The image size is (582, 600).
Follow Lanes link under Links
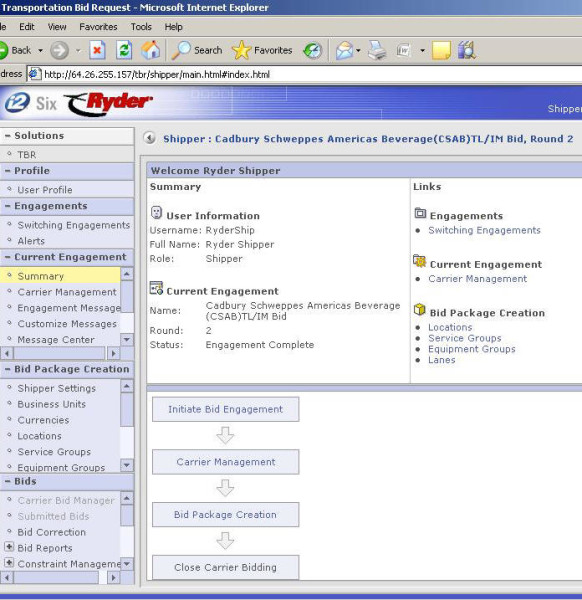[442, 360]
